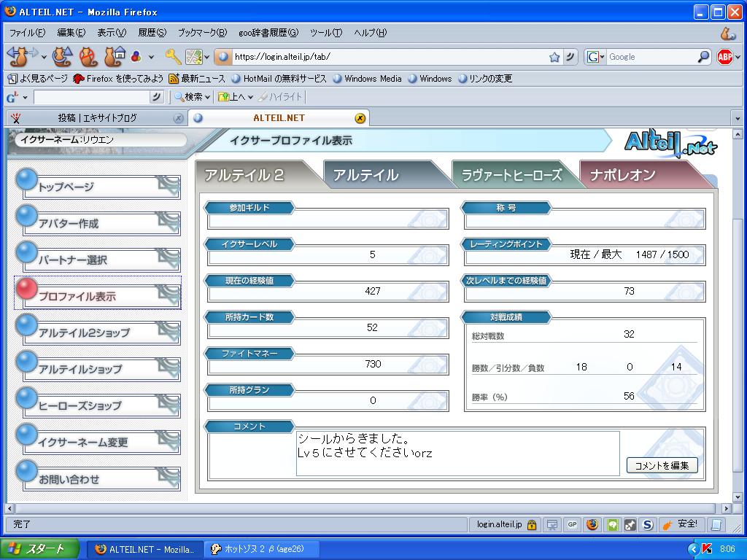Open the 編集 menu
Viewport: 747px width, 560px height.
point(71,32)
